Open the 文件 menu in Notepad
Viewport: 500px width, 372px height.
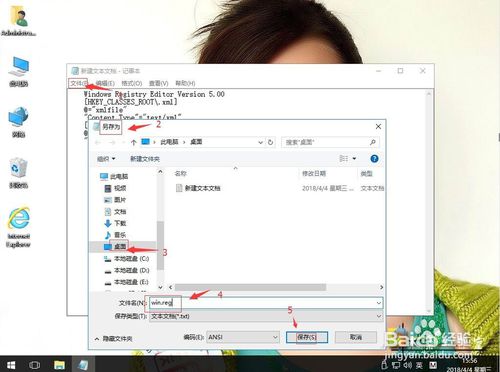click(x=78, y=83)
